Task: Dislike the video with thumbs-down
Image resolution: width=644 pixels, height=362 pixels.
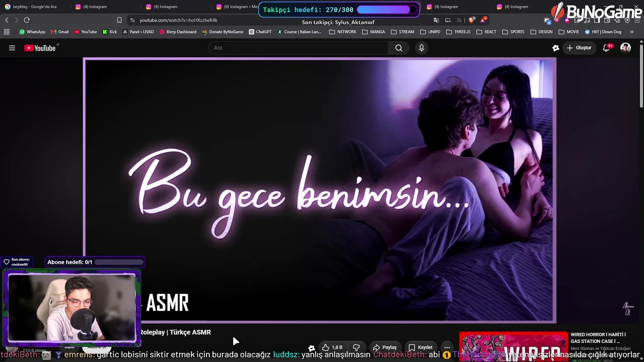Action: tap(356, 347)
